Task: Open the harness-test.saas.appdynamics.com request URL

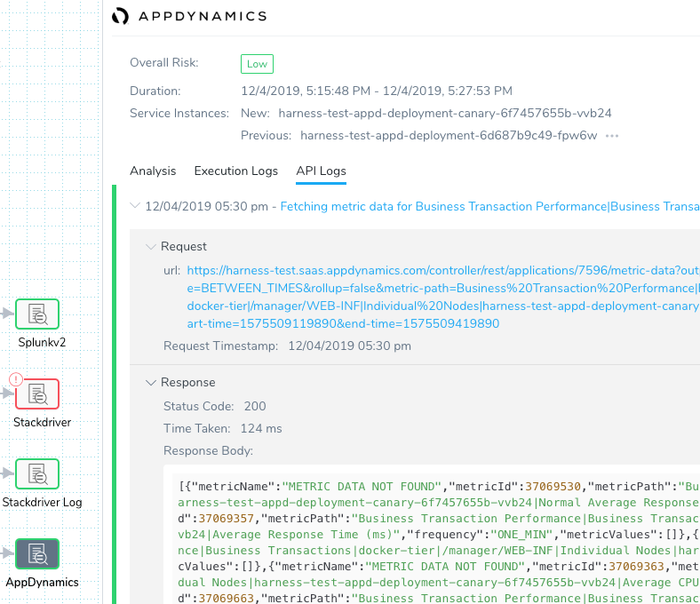Action: click(x=443, y=297)
